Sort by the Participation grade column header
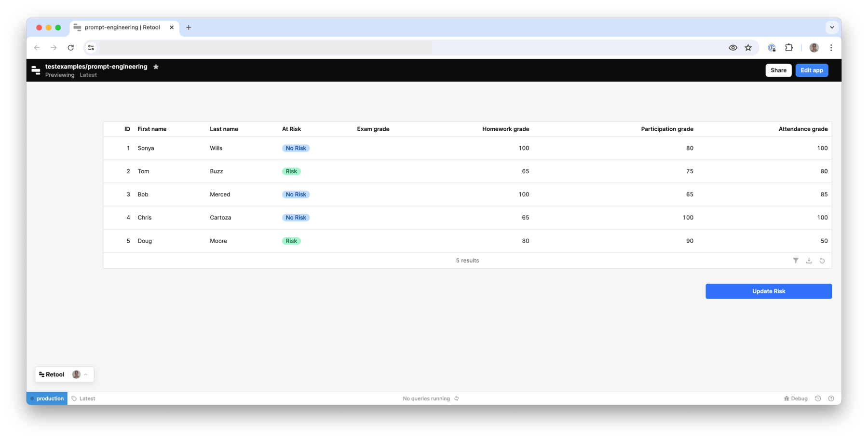 click(x=667, y=129)
